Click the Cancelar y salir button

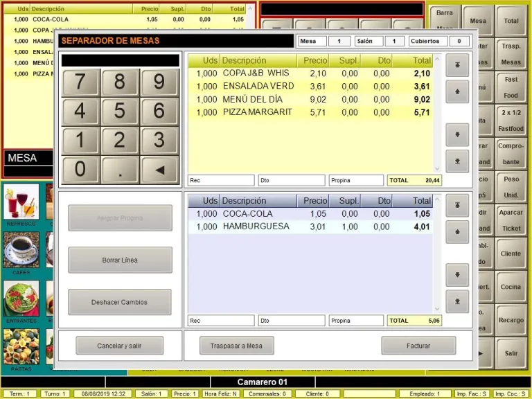[120, 346]
